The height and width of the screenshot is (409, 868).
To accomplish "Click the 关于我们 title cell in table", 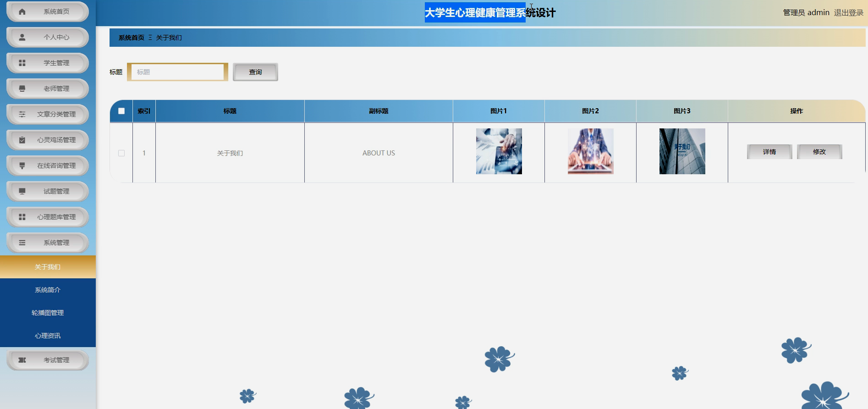I will click(230, 153).
